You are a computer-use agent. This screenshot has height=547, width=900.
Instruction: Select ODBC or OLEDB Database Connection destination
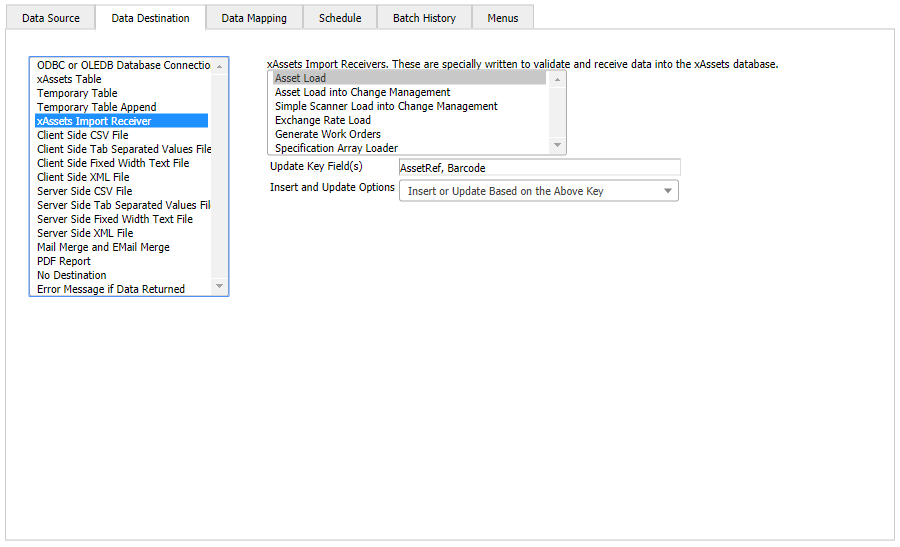coord(123,65)
